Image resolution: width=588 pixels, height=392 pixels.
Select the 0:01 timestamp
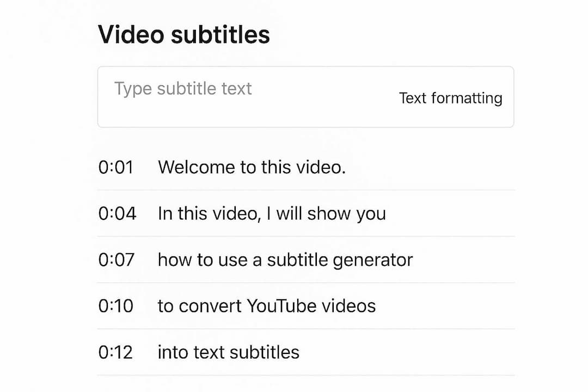click(x=117, y=167)
